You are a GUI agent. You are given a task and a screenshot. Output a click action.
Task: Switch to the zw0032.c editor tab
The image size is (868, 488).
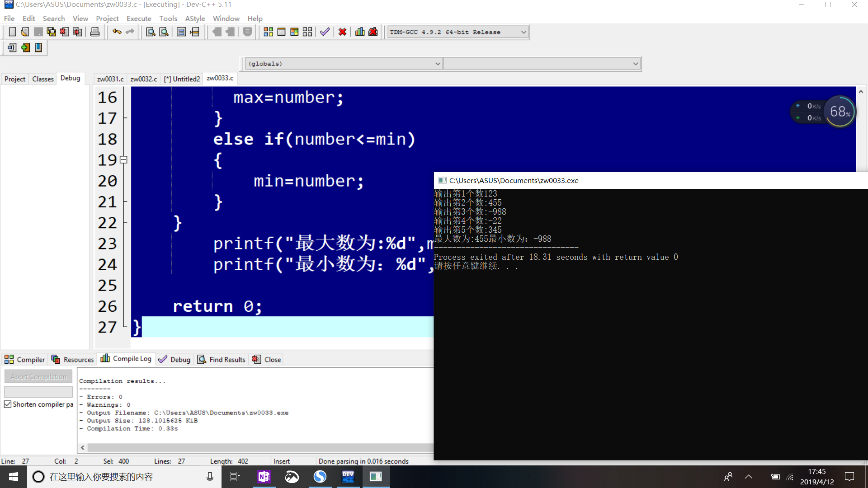(144, 79)
